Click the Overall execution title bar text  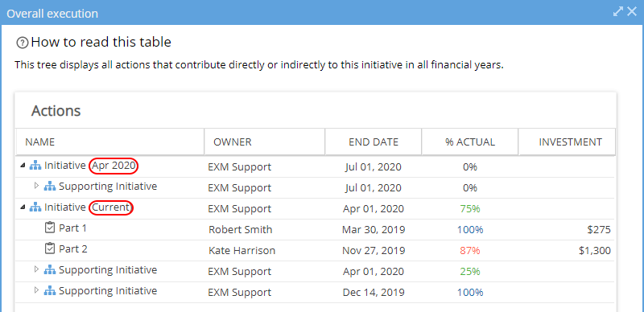click(52, 14)
